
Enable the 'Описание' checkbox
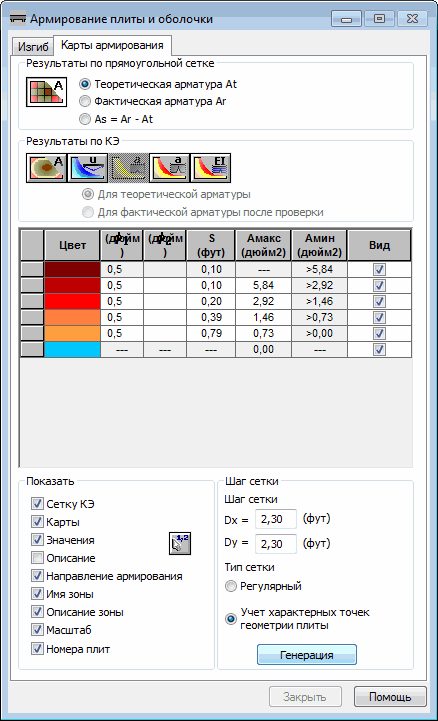pyautogui.click(x=37, y=558)
